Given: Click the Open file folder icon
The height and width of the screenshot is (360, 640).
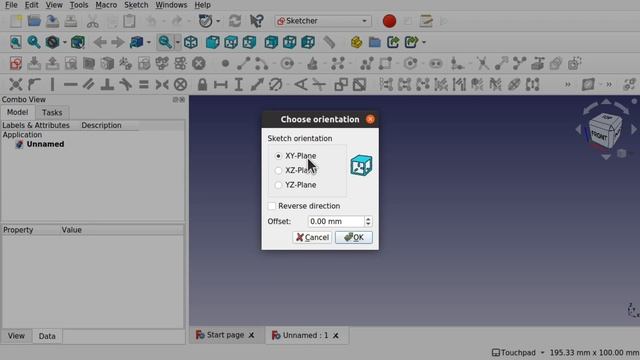Looking at the screenshot, I should point(34,21).
